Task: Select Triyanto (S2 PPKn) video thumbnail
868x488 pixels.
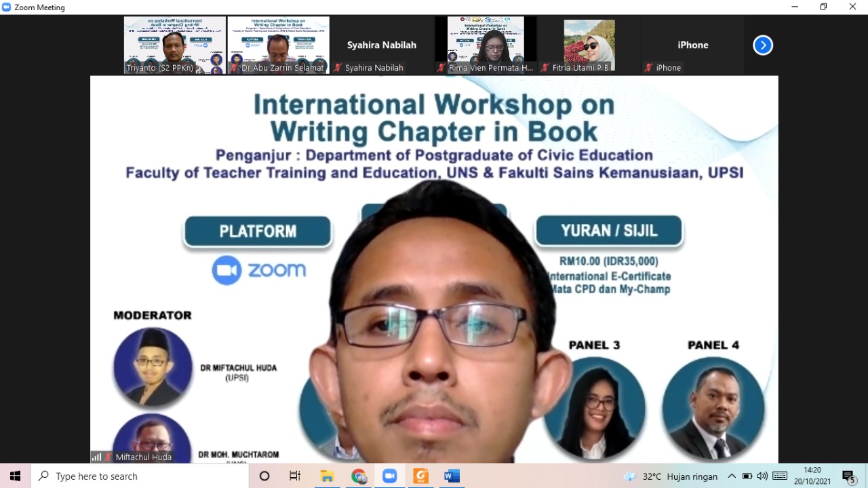Action: coord(174,45)
